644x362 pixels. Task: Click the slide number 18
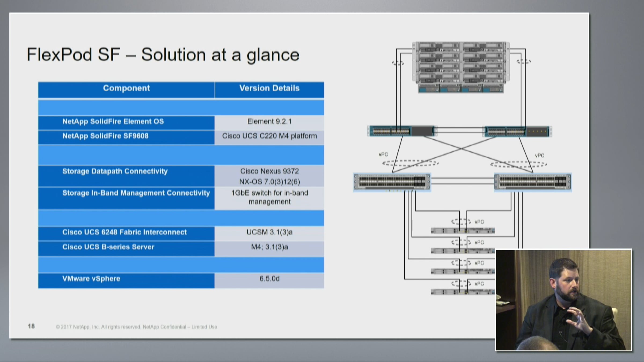(31, 326)
